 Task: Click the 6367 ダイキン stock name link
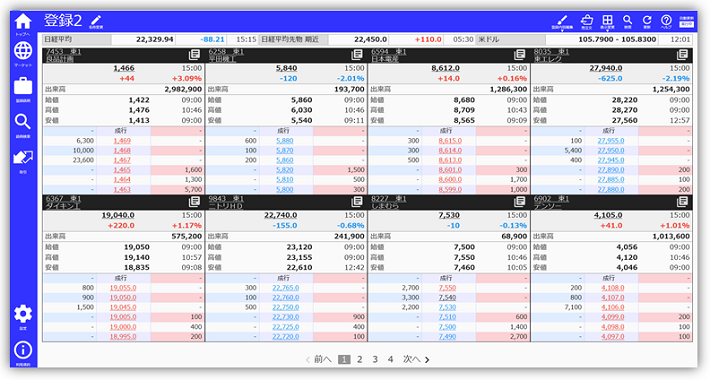click(x=63, y=202)
